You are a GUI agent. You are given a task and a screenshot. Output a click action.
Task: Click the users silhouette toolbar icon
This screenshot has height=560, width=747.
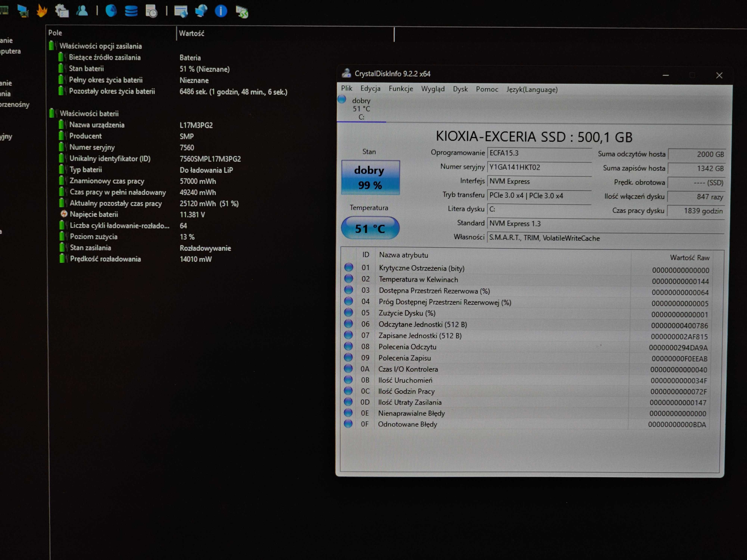click(82, 10)
